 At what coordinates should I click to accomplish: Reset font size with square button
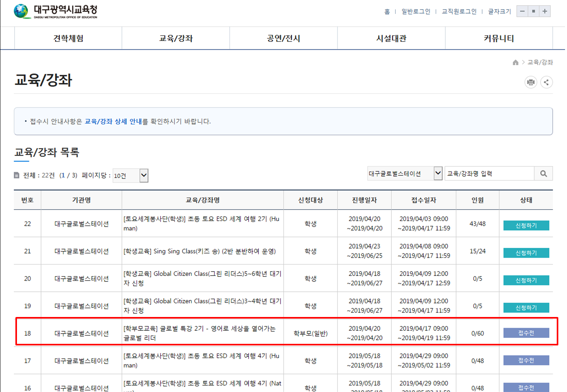533,11
